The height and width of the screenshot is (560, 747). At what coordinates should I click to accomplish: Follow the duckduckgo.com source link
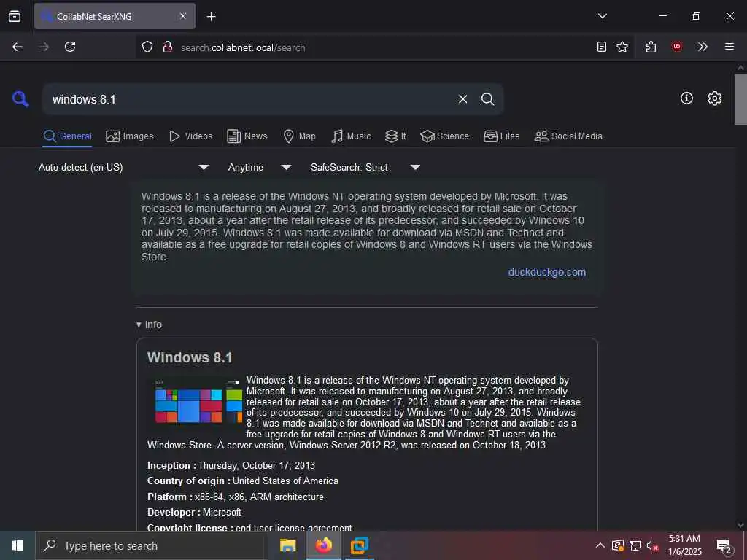coord(546,272)
